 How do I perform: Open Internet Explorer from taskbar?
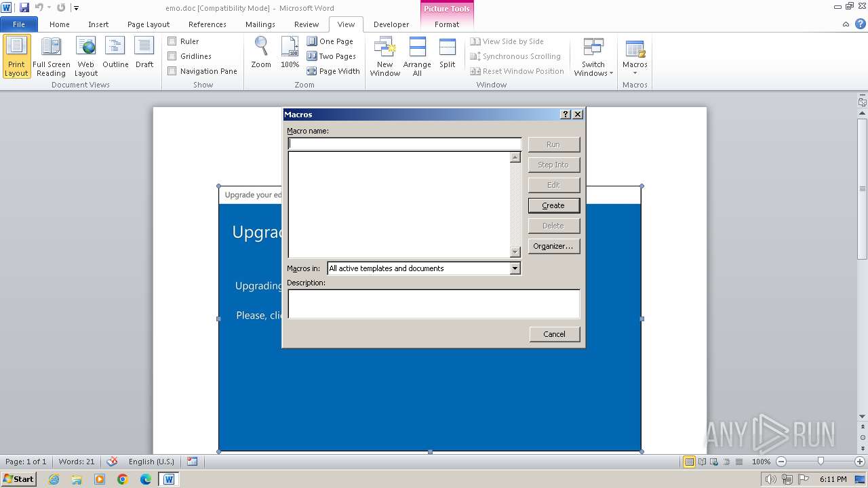[x=54, y=479]
